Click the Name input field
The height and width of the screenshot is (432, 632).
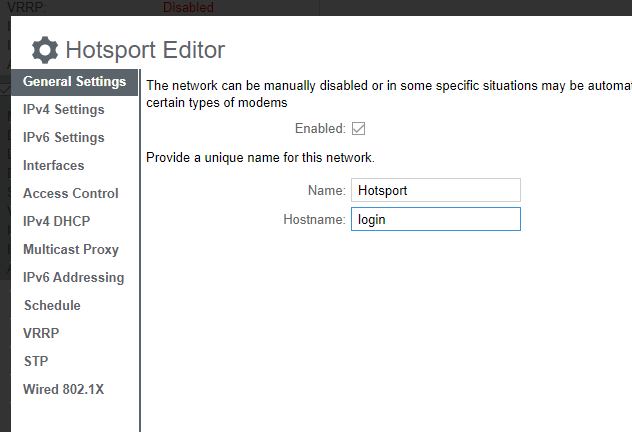[435, 190]
